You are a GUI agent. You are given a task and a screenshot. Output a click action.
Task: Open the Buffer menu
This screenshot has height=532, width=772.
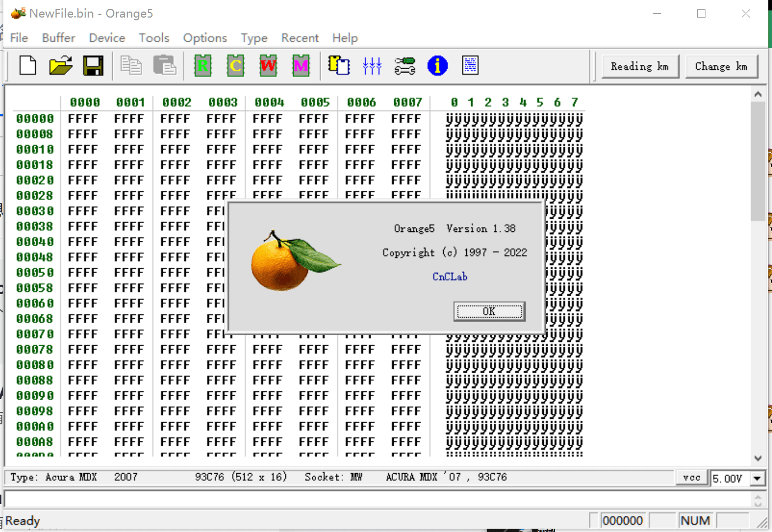(58, 38)
